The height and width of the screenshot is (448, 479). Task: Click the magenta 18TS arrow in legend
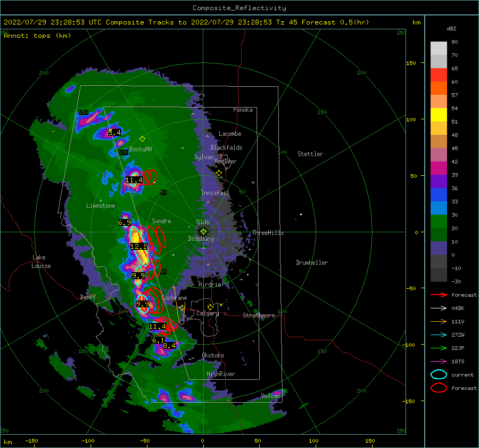pos(439,362)
